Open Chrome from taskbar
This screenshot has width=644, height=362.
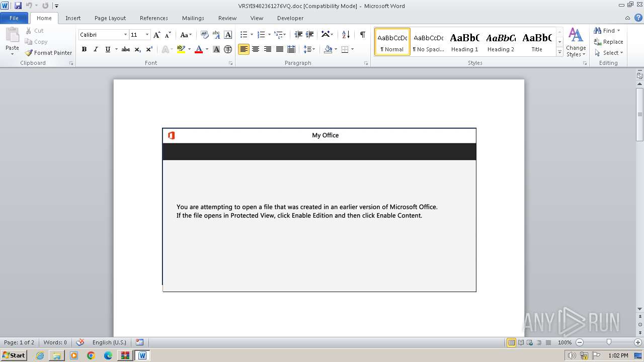(91, 355)
